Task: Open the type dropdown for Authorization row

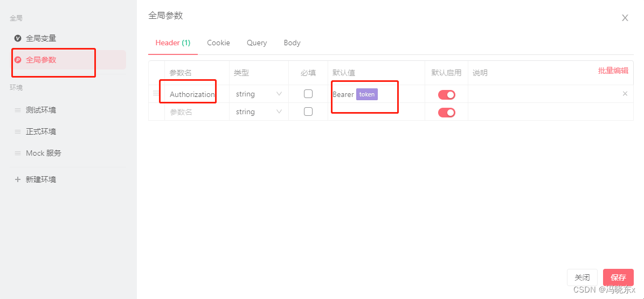Action: tap(259, 94)
